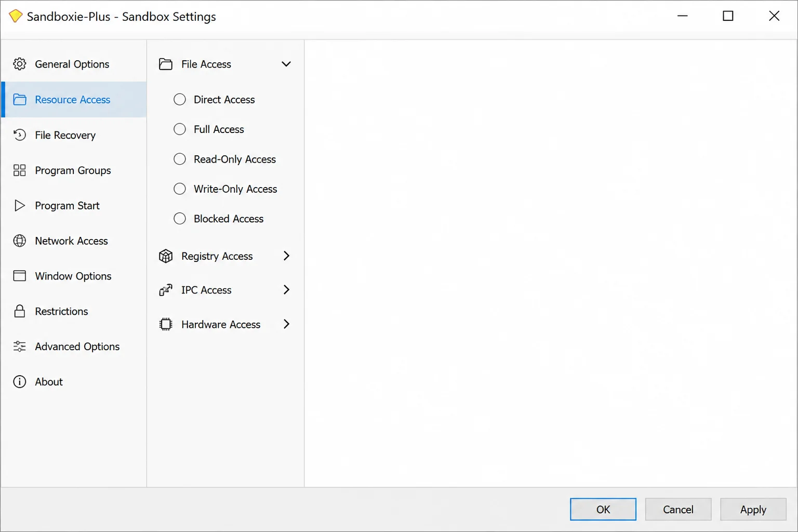Close the Sandbox Settings window

pyautogui.click(x=774, y=16)
